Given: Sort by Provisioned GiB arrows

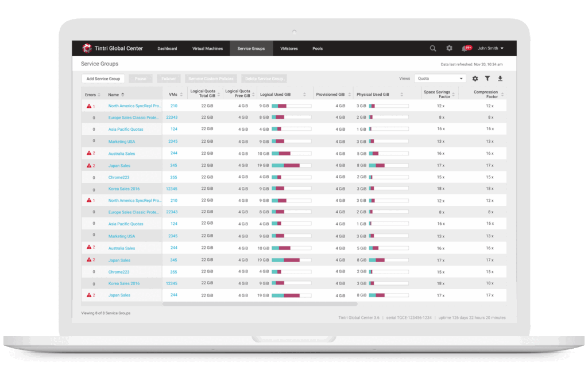Looking at the screenshot, I should click(x=350, y=95).
